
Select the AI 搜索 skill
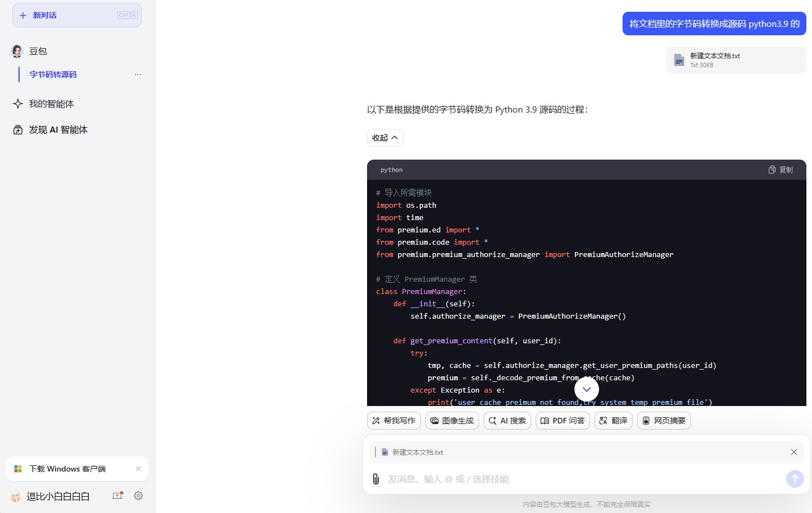coord(507,421)
